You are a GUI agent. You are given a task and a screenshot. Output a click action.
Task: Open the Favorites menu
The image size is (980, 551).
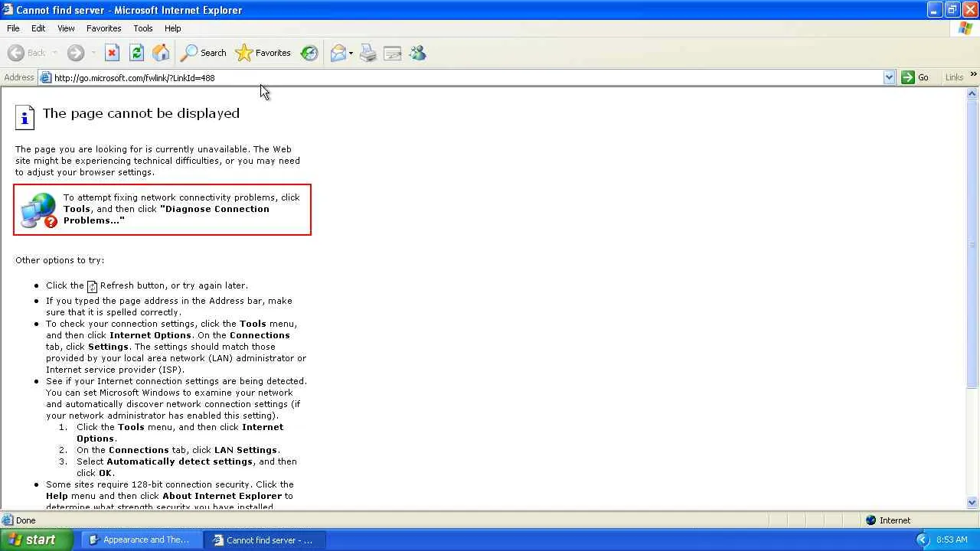click(x=103, y=28)
